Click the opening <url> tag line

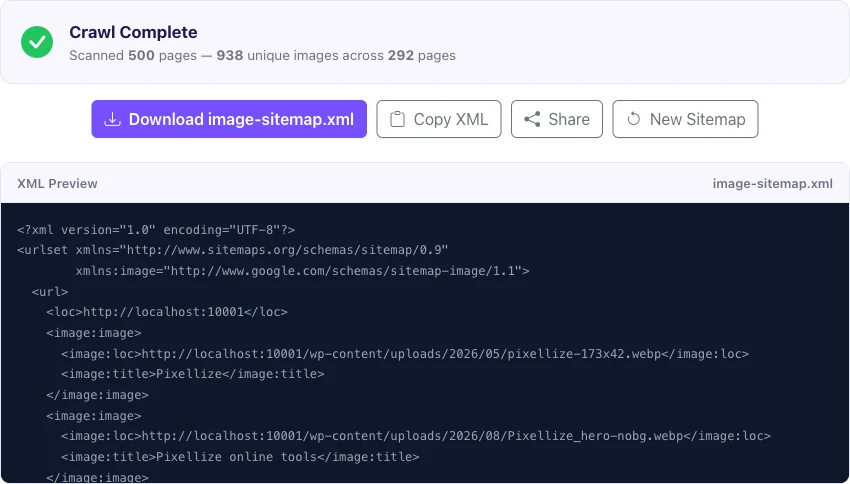[50, 292]
